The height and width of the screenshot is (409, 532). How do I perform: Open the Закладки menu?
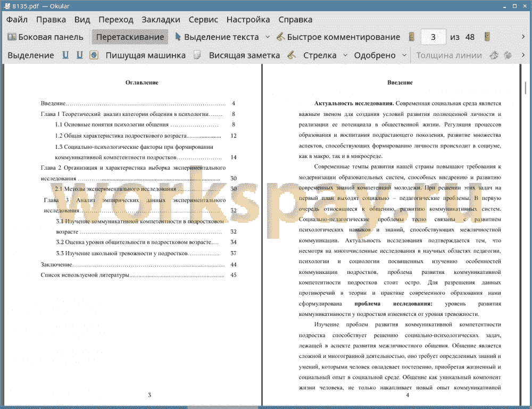161,20
